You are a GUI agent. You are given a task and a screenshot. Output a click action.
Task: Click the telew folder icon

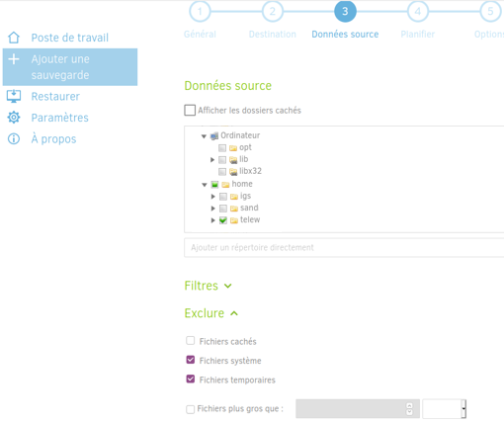click(234, 220)
